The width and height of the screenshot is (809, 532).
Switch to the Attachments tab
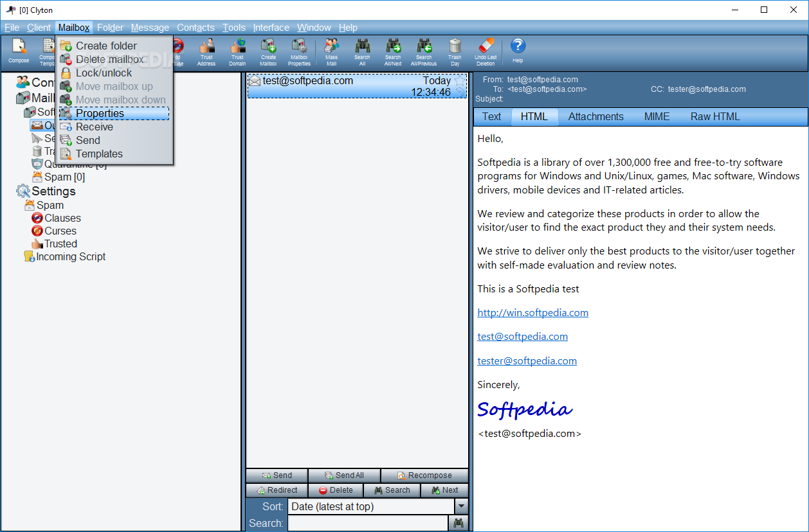pyautogui.click(x=595, y=116)
